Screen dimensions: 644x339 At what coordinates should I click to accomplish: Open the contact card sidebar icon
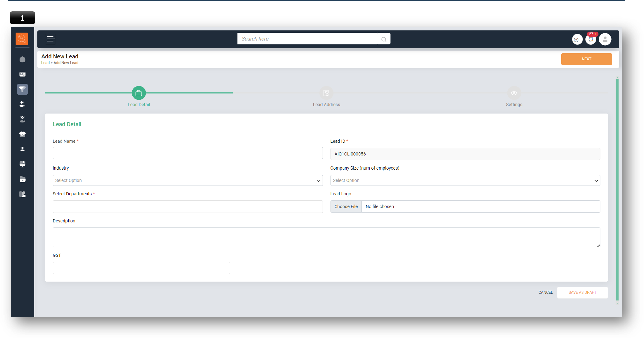click(x=23, y=74)
